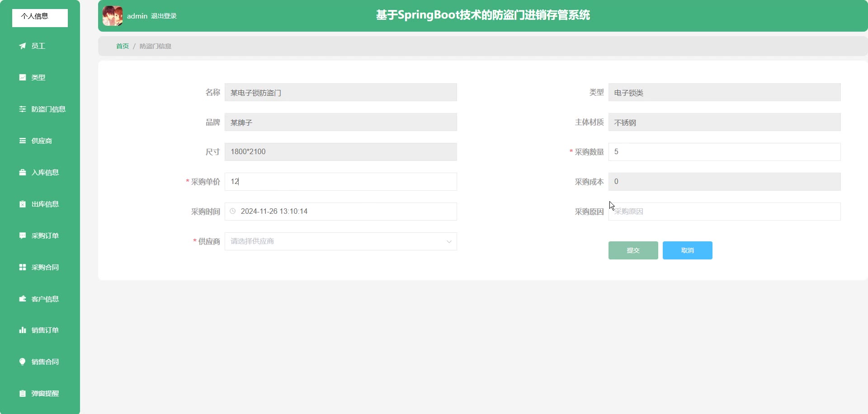Cancel the form with 取消 button
This screenshot has width=868, height=414.
click(x=687, y=250)
